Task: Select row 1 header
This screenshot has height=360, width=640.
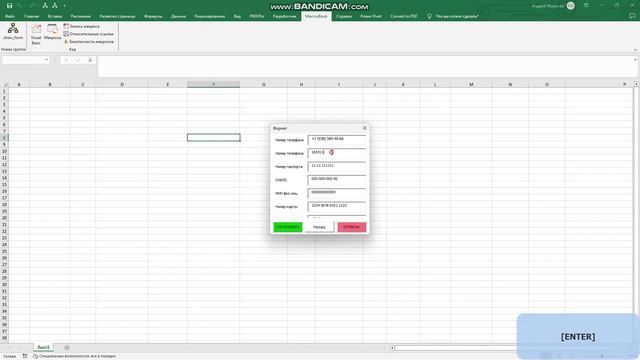Action: click(4, 91)
